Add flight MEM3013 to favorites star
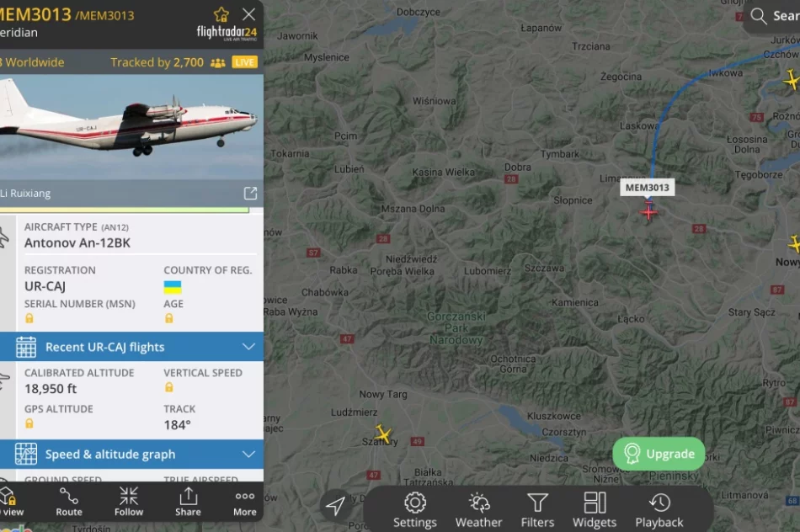This screenshot has width=800, height=532. coord(221,14)
